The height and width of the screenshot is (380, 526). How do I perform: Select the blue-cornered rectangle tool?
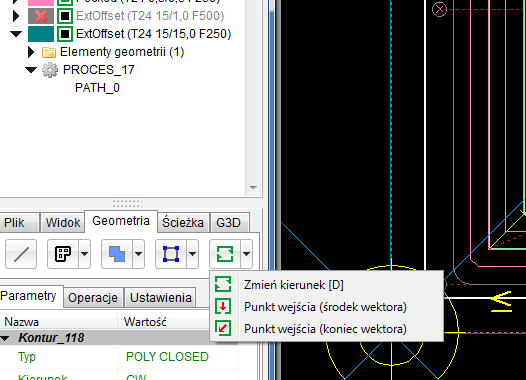171,254
